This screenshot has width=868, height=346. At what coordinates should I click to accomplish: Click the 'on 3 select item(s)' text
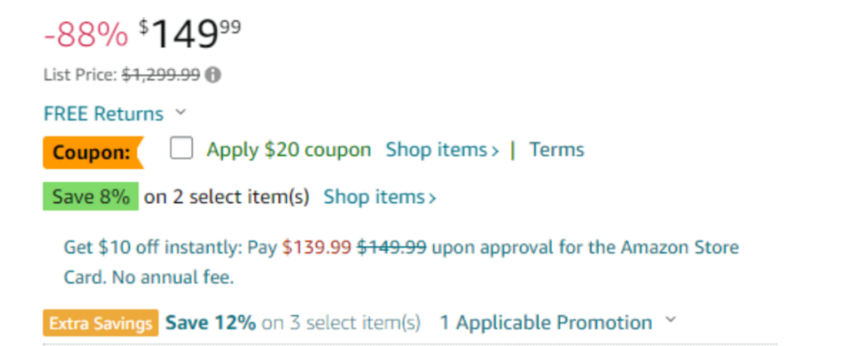click(341, 323)
